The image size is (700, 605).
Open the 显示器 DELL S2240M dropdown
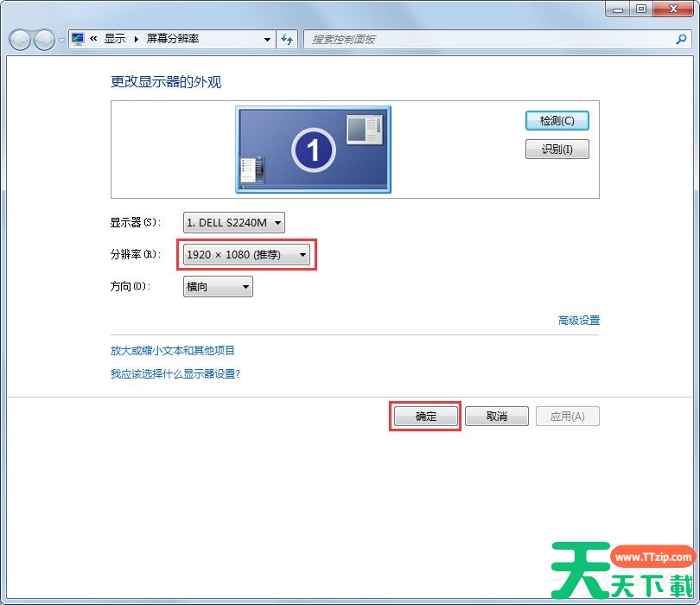234,222
